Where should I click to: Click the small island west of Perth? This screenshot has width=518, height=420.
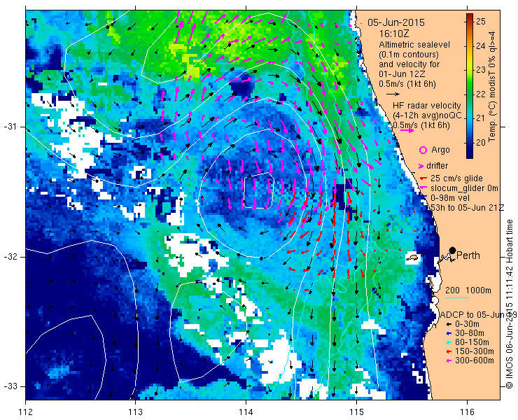(x=412, y=257)
